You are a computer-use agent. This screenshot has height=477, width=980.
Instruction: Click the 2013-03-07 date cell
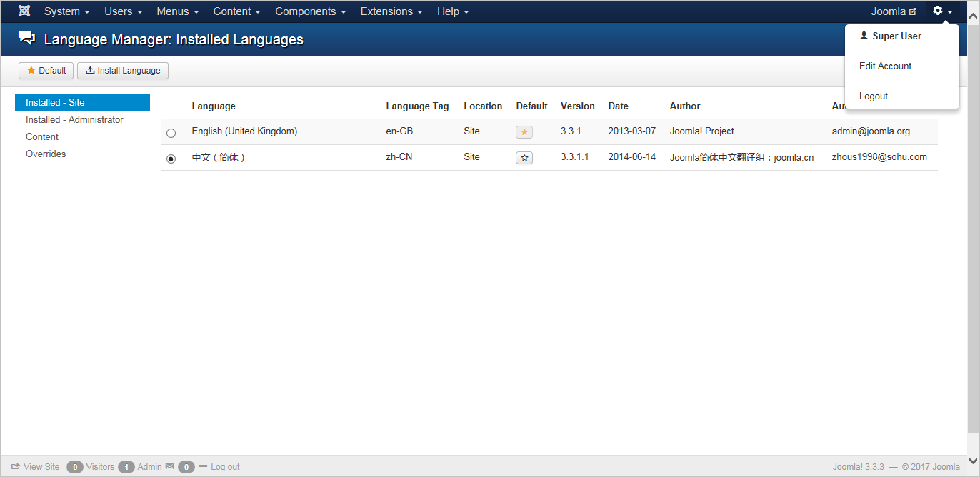632,131
